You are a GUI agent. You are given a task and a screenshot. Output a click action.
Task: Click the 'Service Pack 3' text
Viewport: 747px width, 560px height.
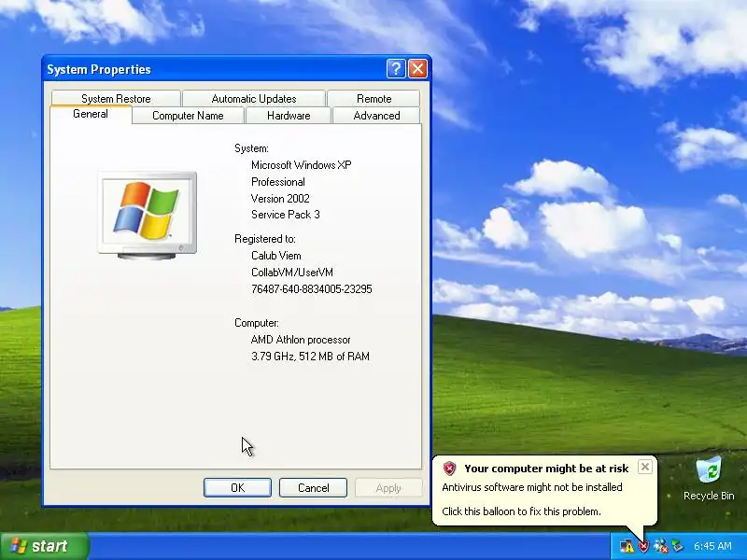pyautogui.click(x=286, y=215)
